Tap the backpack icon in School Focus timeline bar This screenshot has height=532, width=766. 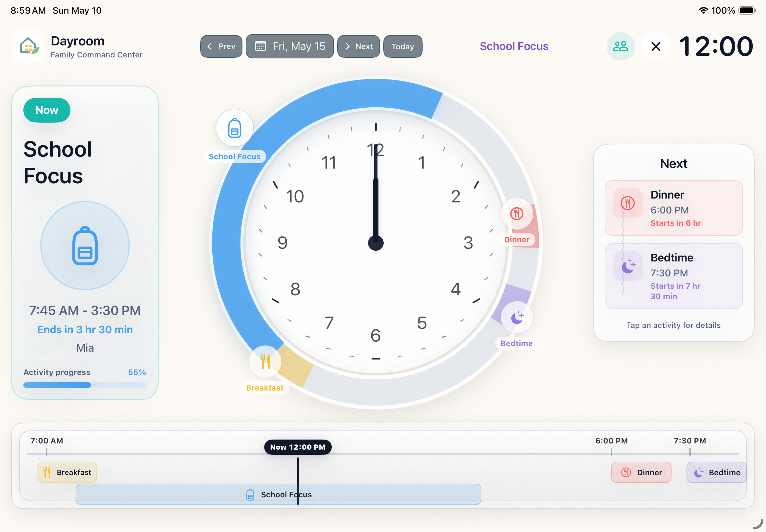(250, 494)
